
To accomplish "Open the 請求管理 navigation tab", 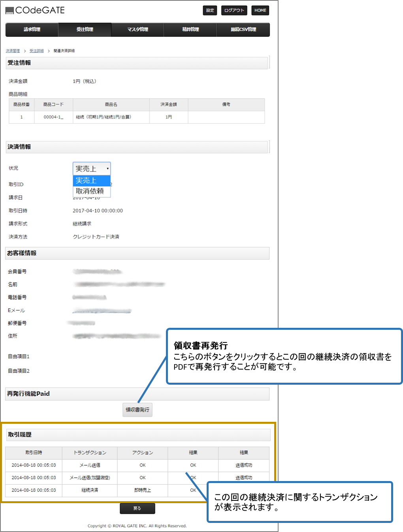I will pyautogui.click(x=32, y=30).
